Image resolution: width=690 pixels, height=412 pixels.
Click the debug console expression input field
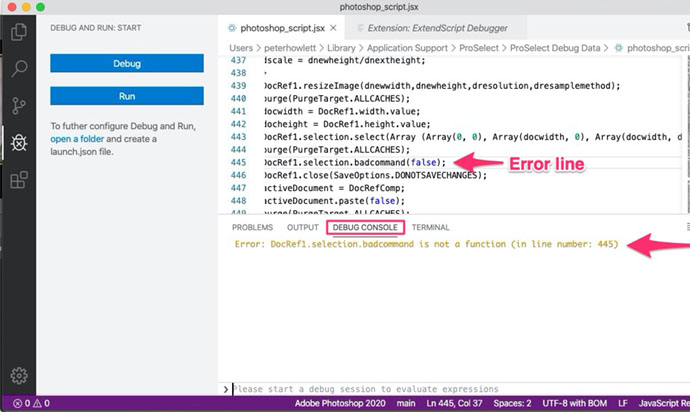[450, 389]
